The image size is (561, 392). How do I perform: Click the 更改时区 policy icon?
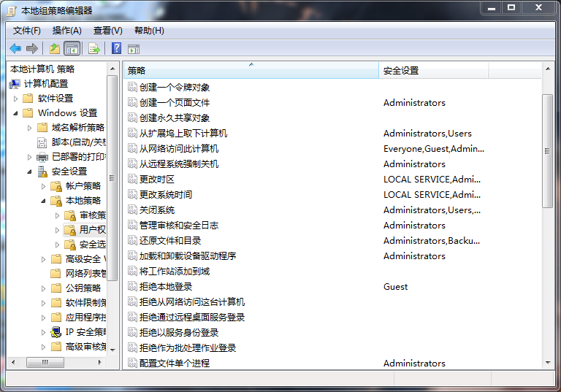[x=132, y=179]
